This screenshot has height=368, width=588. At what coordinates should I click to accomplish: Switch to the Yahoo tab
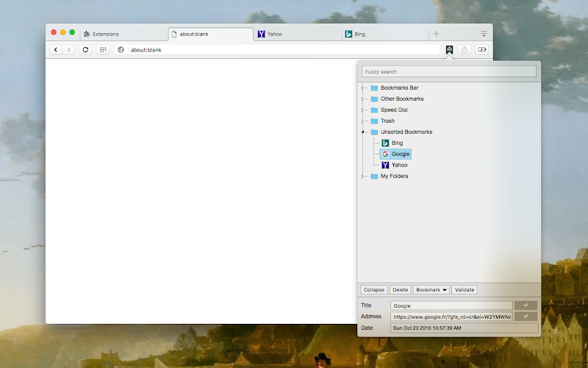click(297, 34)
